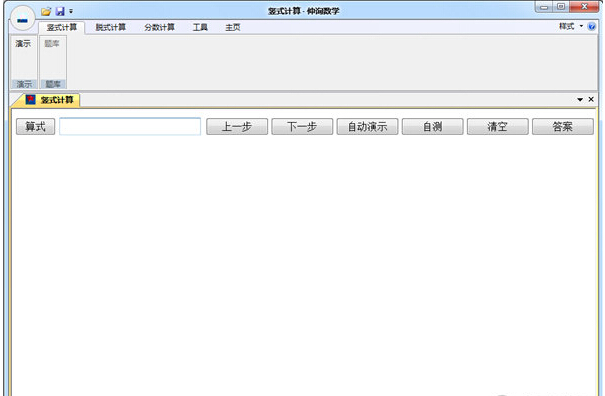Open the document tab list dropdown arrow
605x396 pixels.
click(x=580, y=100)
